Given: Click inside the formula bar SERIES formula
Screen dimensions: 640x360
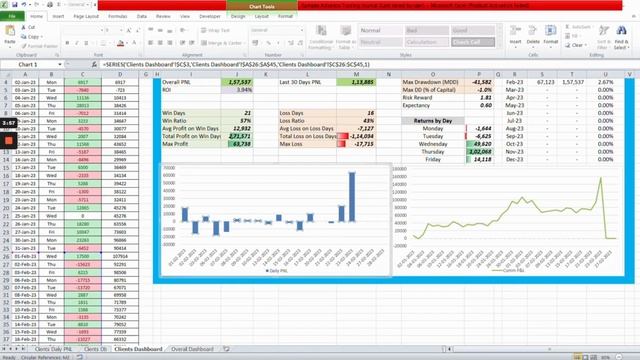Looking at the screenshot, I should click(x=236, y=64).
